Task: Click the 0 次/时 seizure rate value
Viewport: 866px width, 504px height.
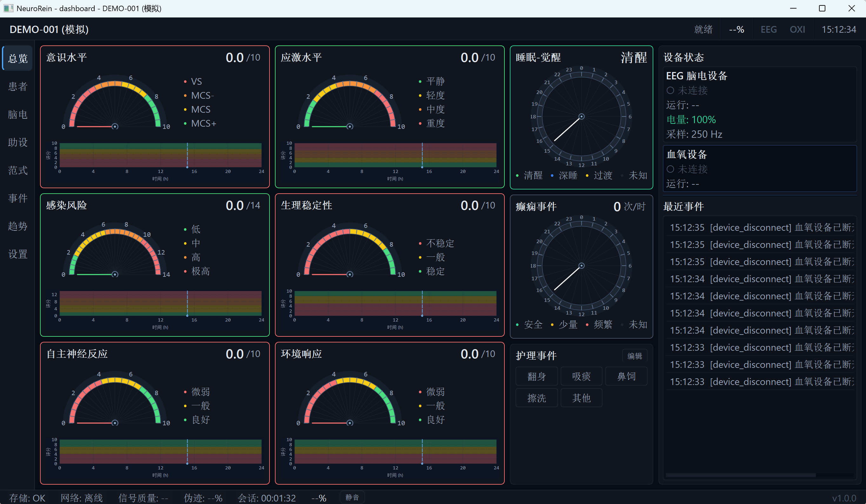Action: pyautogui.click(x=629, y=207)
